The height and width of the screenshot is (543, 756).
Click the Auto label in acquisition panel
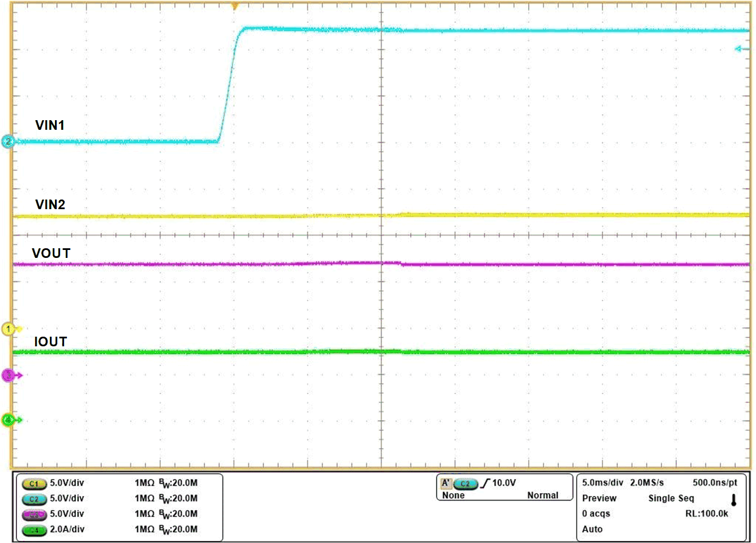pos(592,529)
